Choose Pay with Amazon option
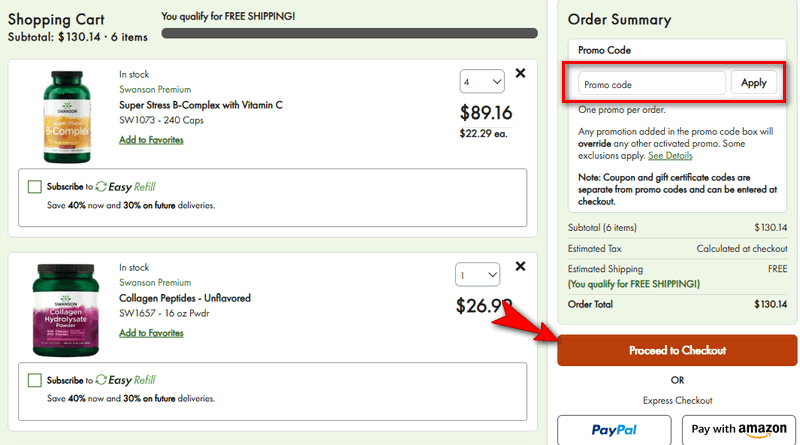 (738, 430)
